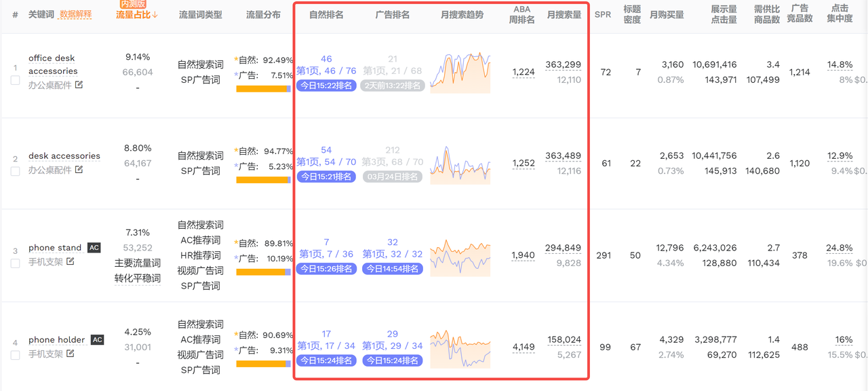Click the 2天前13:22排名 badge
The image size is (868, 391).
pyautogui.click(x=393, y=86)
